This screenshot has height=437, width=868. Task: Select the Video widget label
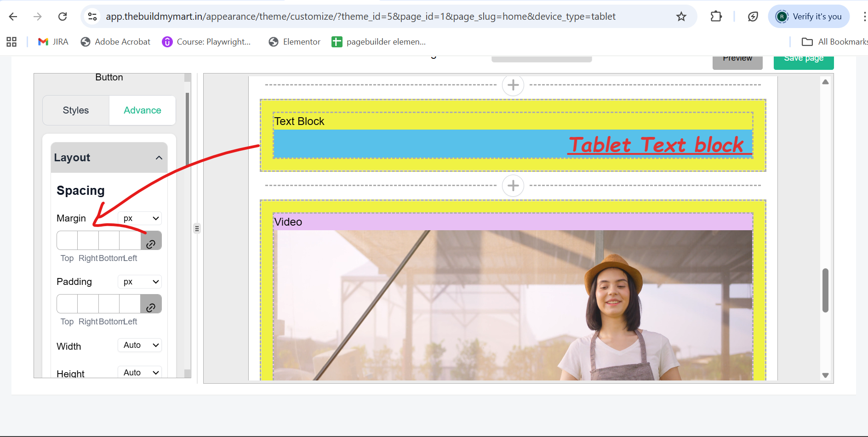288,222
